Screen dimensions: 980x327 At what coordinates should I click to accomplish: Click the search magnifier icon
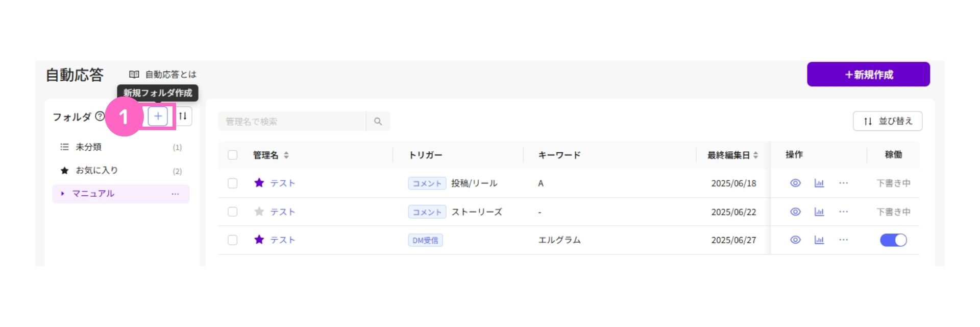pos(378,122)
